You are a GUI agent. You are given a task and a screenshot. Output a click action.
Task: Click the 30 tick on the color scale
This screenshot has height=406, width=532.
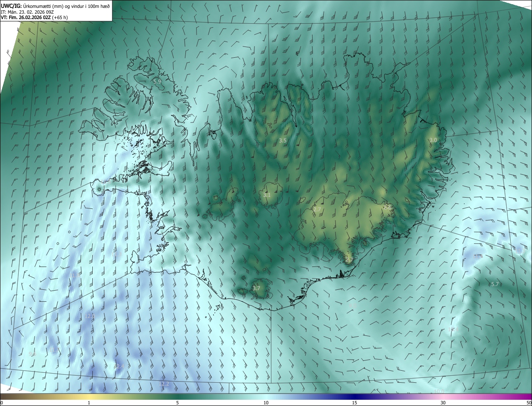[443, 403]
